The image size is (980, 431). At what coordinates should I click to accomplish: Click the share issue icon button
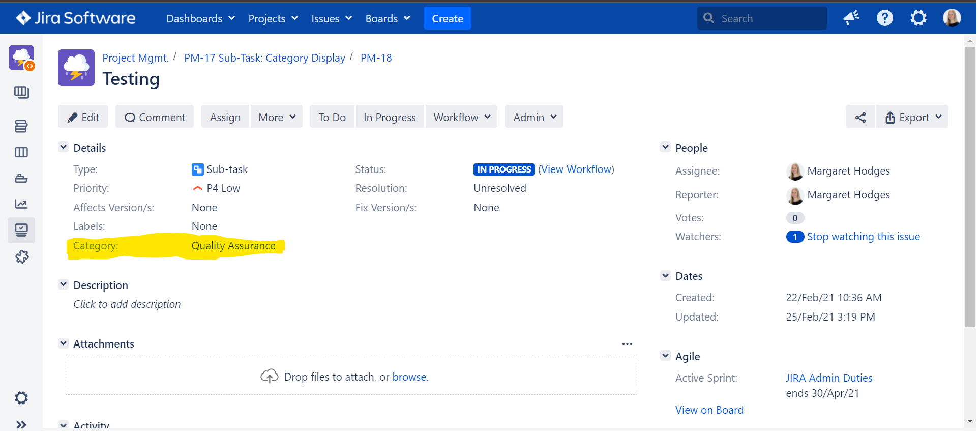(860, 118)
